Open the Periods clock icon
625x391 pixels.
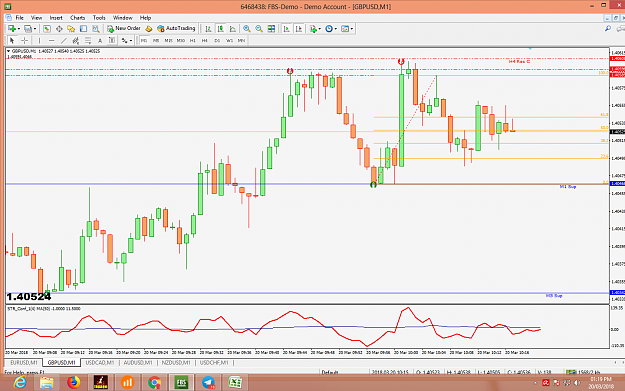tap(329, 29)
